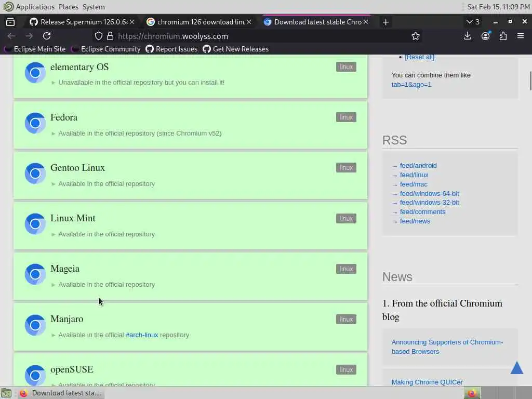The height and width of the screenshot is (399, 532).
Task: Click the site security padlock icon
Action: pos(110,36)
